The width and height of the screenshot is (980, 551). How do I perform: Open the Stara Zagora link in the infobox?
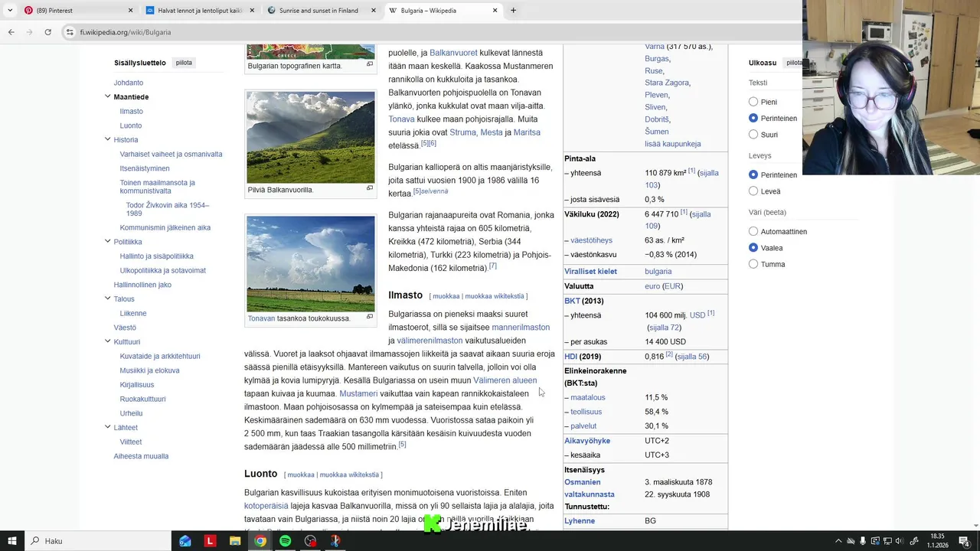click(x=667, y=83)
